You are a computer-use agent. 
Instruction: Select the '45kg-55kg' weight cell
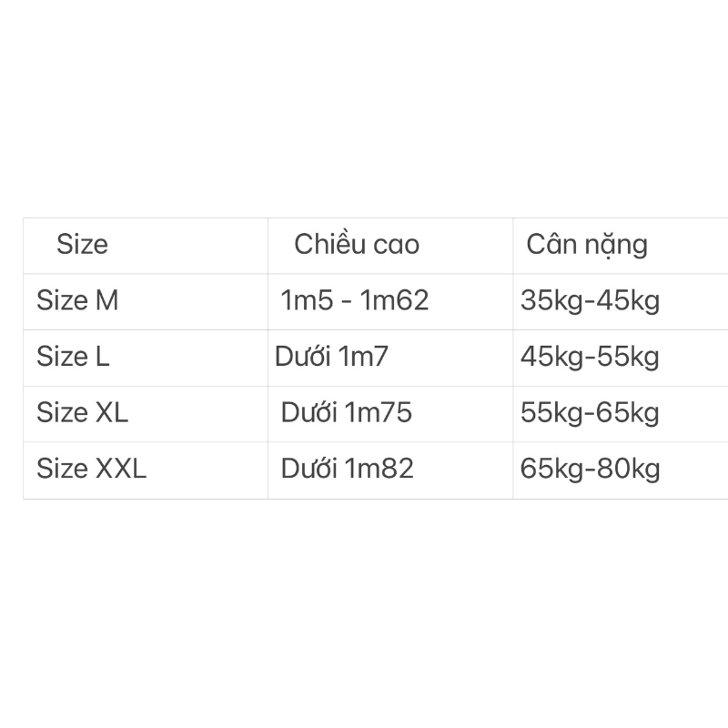click(590, 357)
